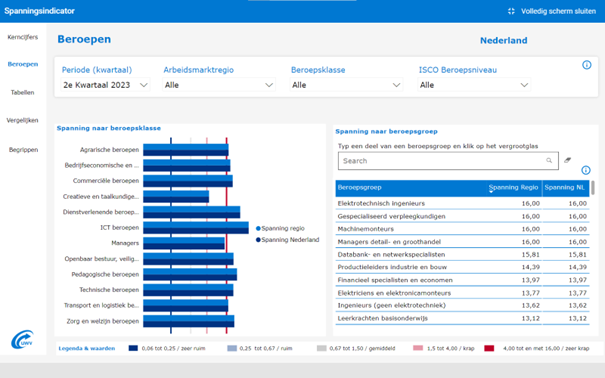
Task: Click the exit fullscreen arrows icon
Action: pyautogui.click(x=511, y=11)
